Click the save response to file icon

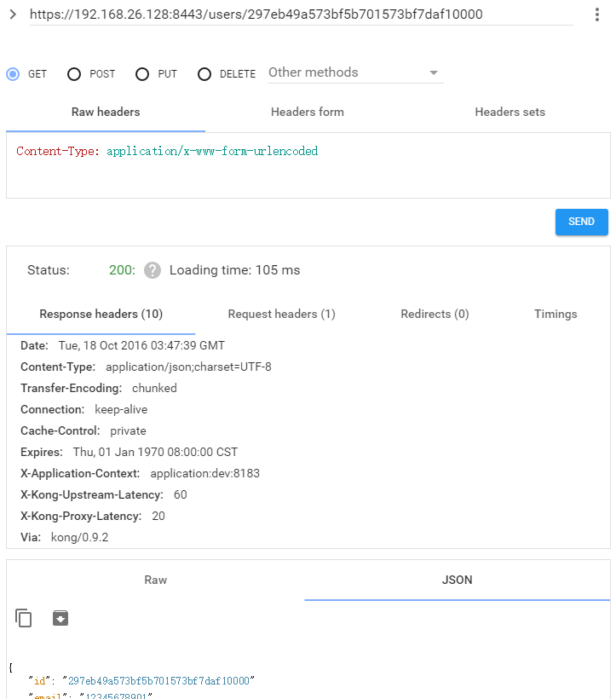[x=60, y=618]
